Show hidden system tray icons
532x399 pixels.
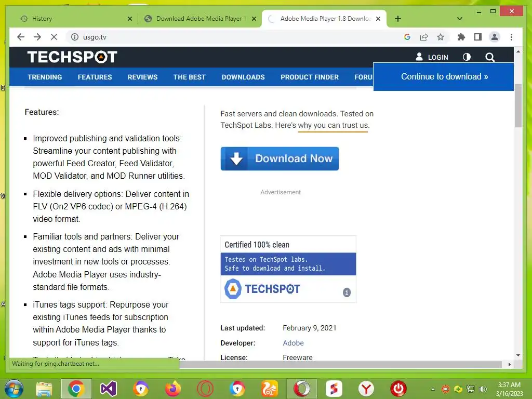click(x=433, y=389)
